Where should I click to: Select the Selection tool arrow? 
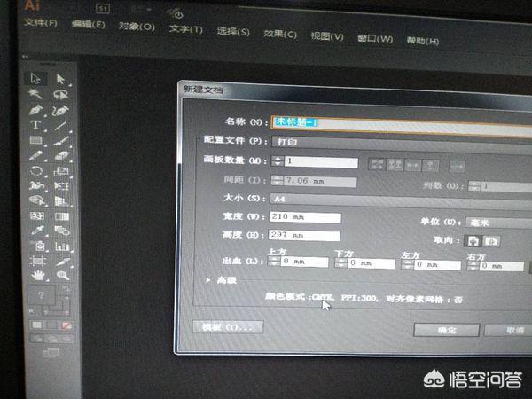tap(35, 78)
